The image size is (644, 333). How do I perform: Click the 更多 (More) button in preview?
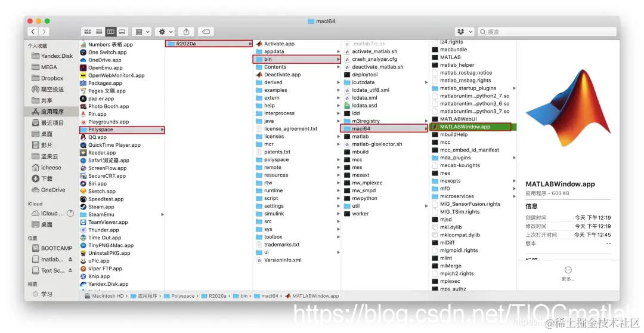[568, 273]
